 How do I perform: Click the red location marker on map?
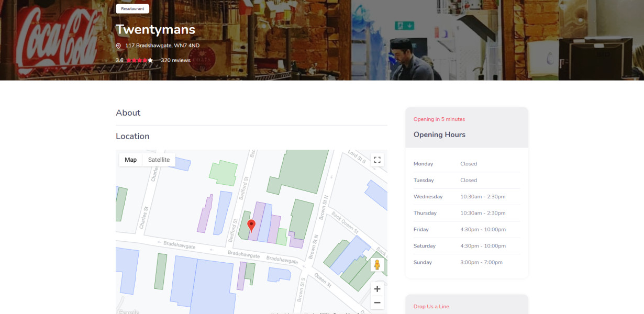tap(251, 226)
